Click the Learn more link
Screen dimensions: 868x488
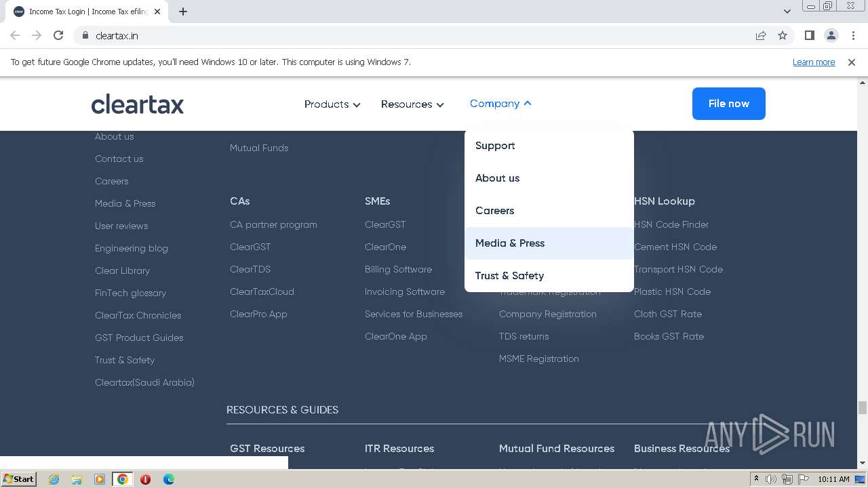coord(814,62)
